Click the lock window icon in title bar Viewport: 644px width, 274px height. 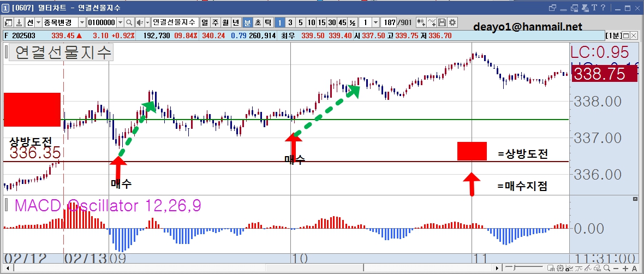tap(574, 8)
